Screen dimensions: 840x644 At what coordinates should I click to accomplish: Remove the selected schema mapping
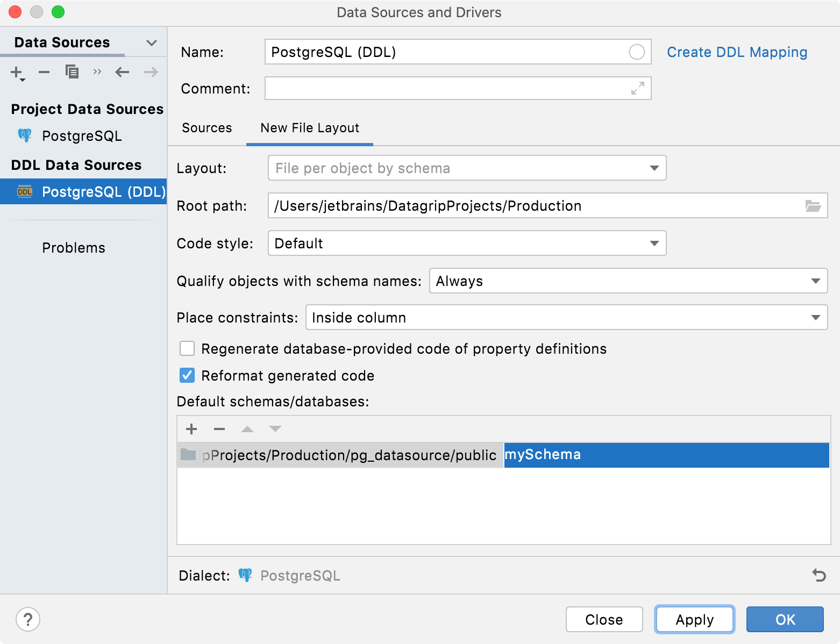click(x=219, y=428)
